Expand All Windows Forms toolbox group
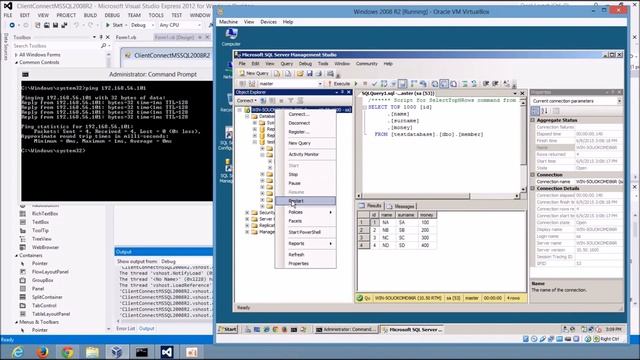The image size is (640, 360). pos(16,55)
